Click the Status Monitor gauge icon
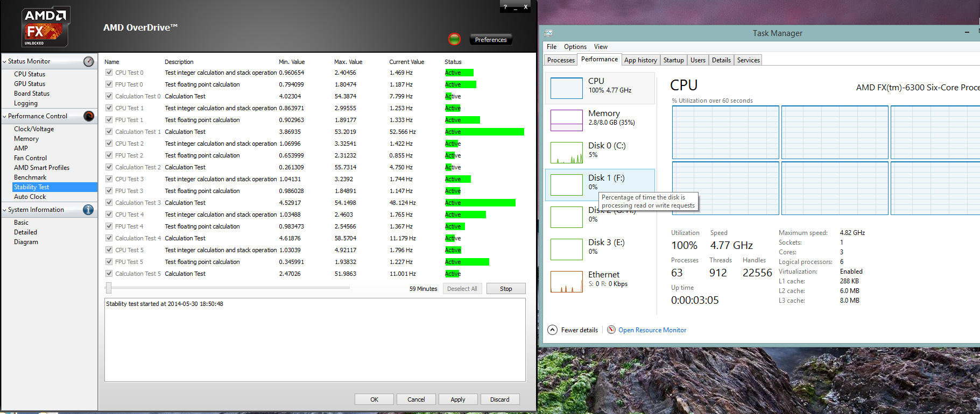Viewport: 980px width, 414px height. click(89, 61)
